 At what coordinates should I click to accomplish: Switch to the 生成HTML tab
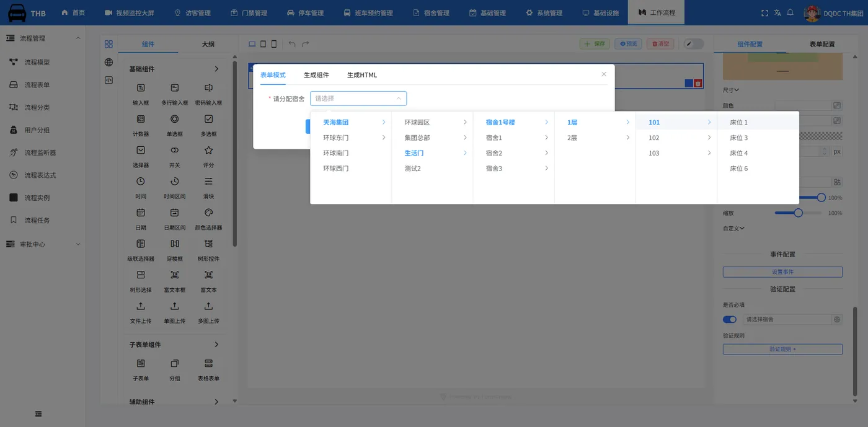pos(362,75)
